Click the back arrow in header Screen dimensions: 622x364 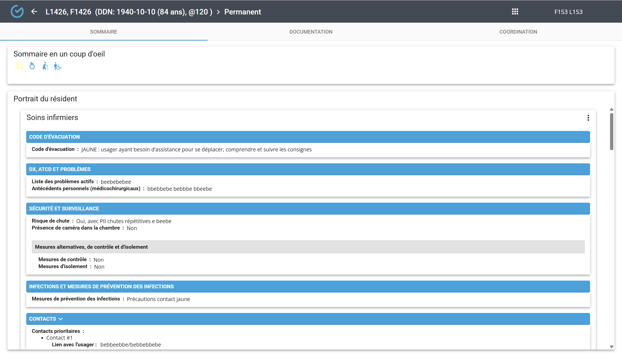(34, 12)
